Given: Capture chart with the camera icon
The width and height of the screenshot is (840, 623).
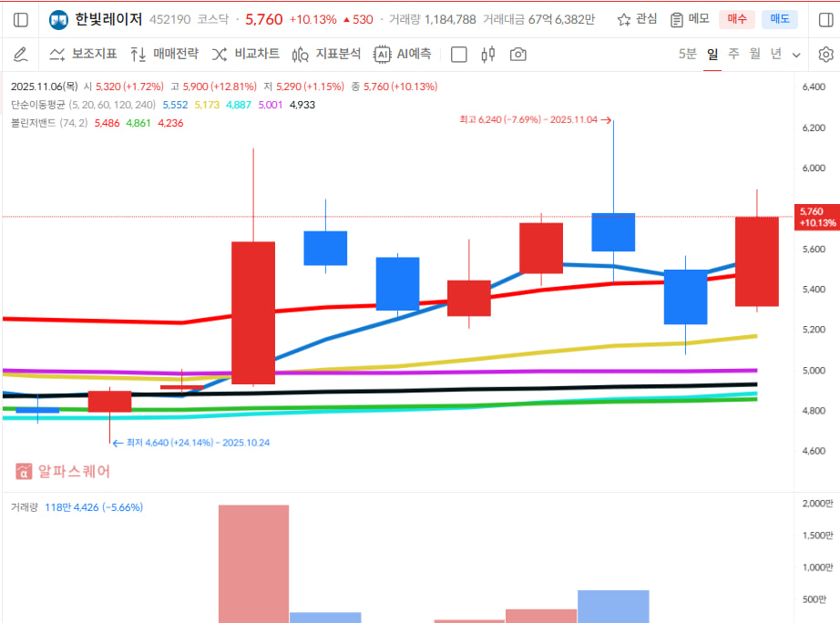Looking at the screenshot, I should [x=518, y=55].
